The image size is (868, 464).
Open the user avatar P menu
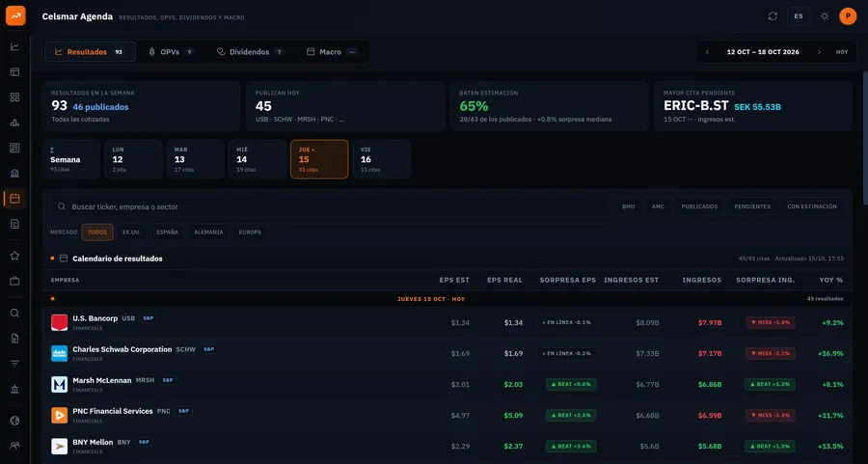click(x=848, y=16)
